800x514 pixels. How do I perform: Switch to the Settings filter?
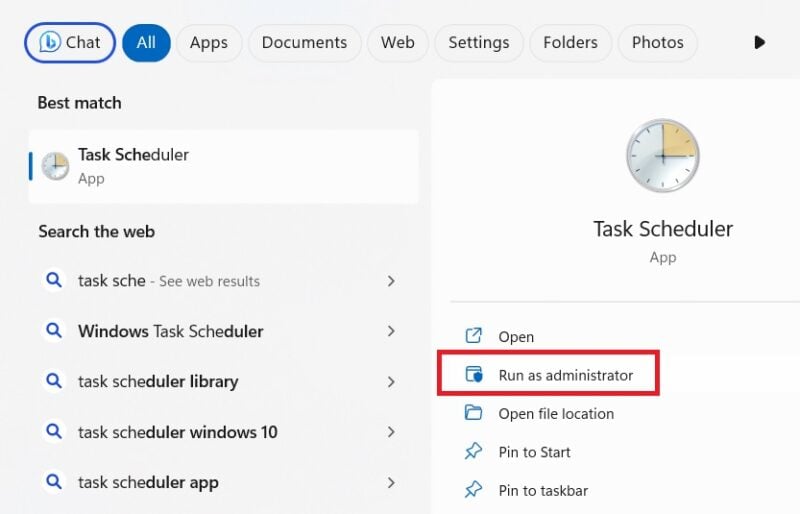coord(479,42)
